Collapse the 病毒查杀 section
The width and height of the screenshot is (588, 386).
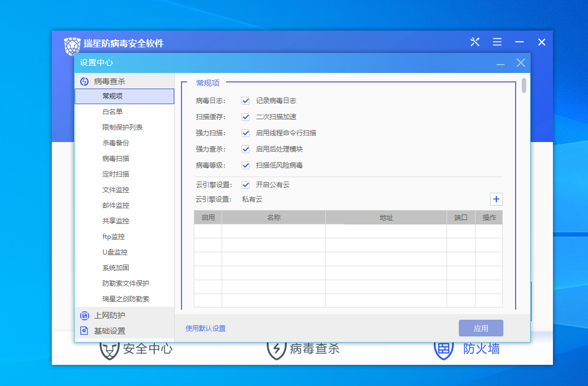coord(125,81)
